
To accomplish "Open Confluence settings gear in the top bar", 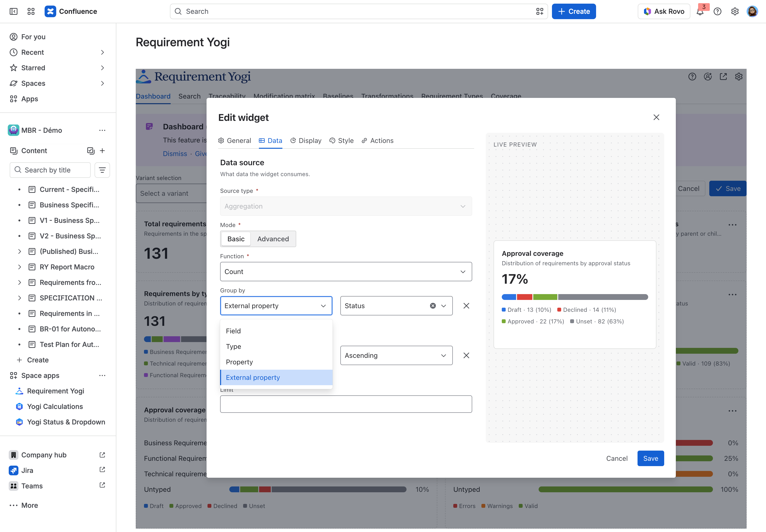I will pyautogui.click(x=735, y=11).
